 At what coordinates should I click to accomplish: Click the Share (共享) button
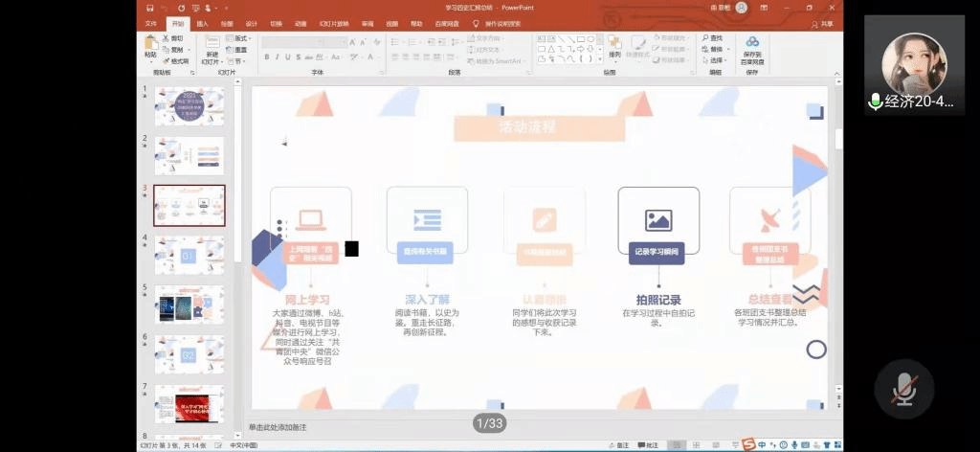click(825, 23)
